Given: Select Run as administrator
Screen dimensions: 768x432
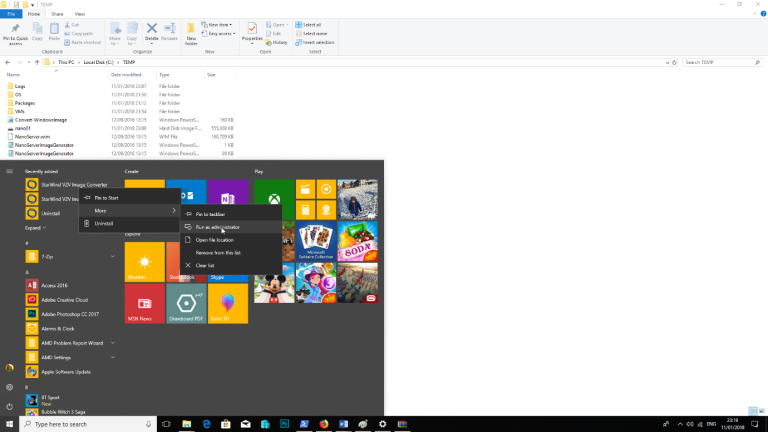Looking at the screenshot, I should 217,227.
